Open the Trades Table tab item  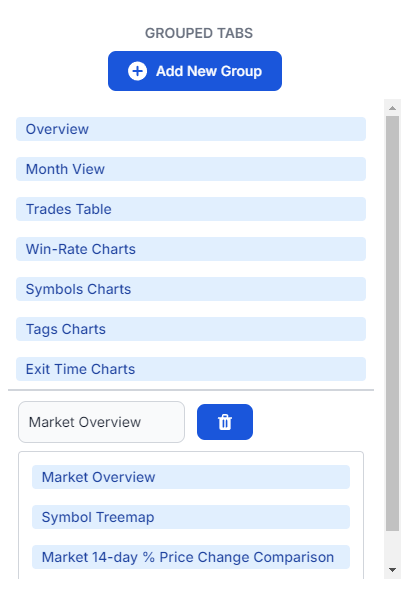click(191, 209)
